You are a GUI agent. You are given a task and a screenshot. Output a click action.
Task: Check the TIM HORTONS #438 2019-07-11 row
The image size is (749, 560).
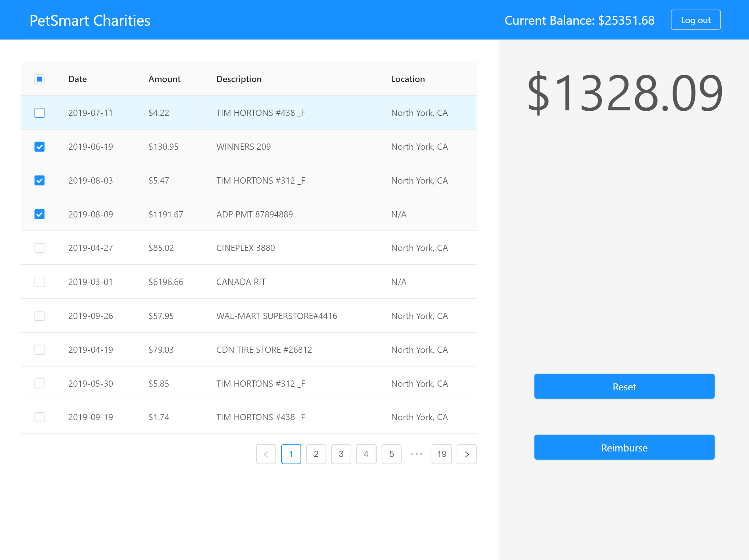(39, 113)
